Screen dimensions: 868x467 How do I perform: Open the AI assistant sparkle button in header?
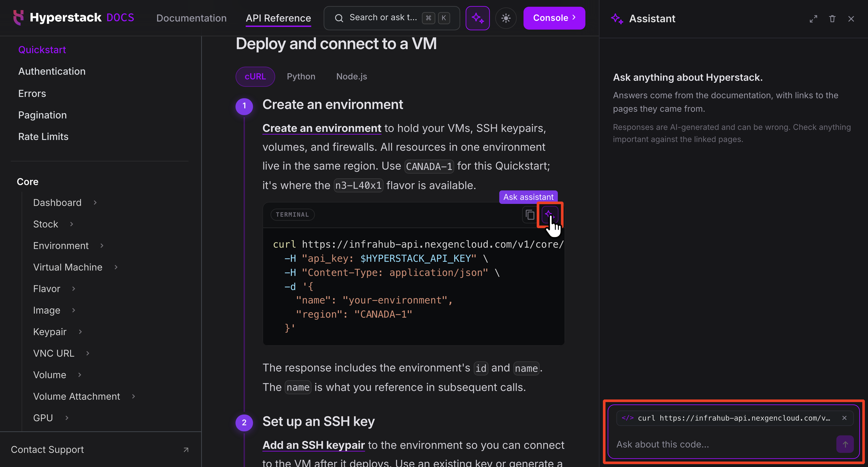click(x=478, y=18)
